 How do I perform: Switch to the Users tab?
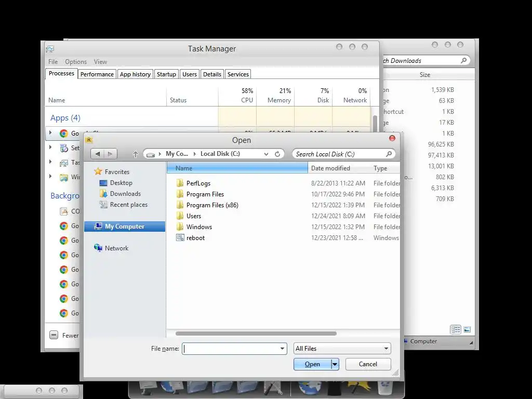pos(189,74)
